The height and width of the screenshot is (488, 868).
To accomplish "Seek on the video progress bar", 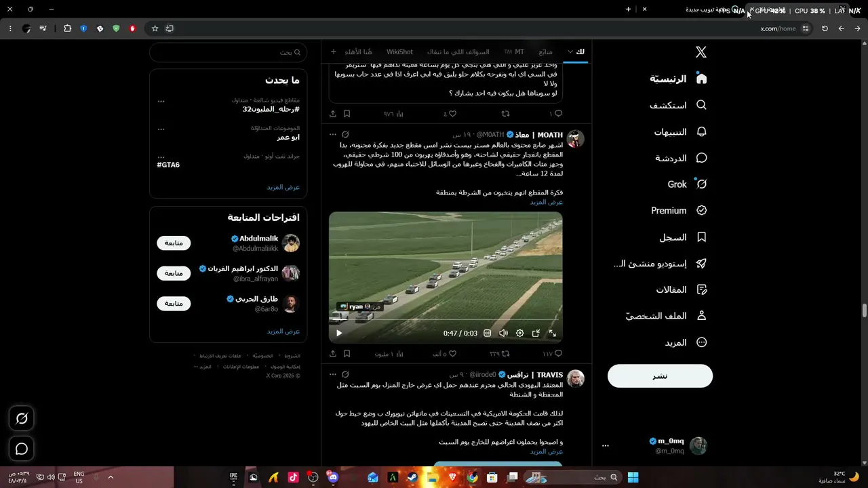I will pos(446,319).
